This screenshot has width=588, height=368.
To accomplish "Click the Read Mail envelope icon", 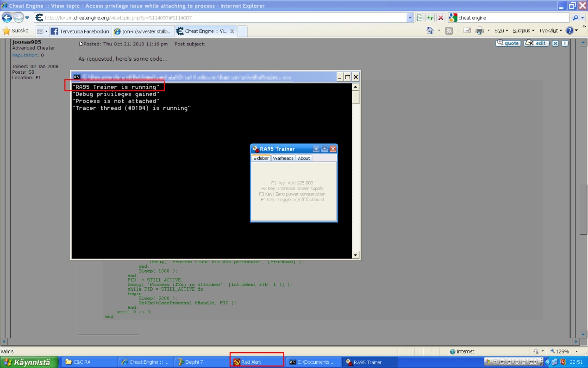I will click(x=467, y=31).
